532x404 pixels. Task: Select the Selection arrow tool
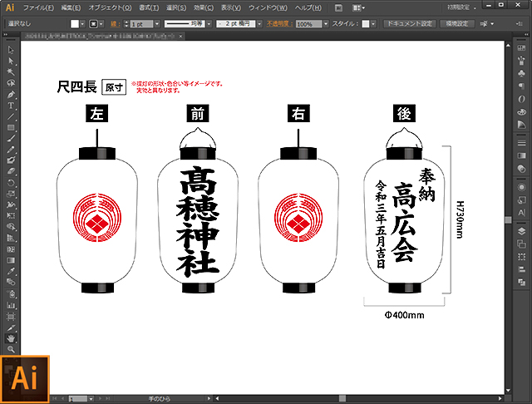pyautogui.click(x=11, y=50)
